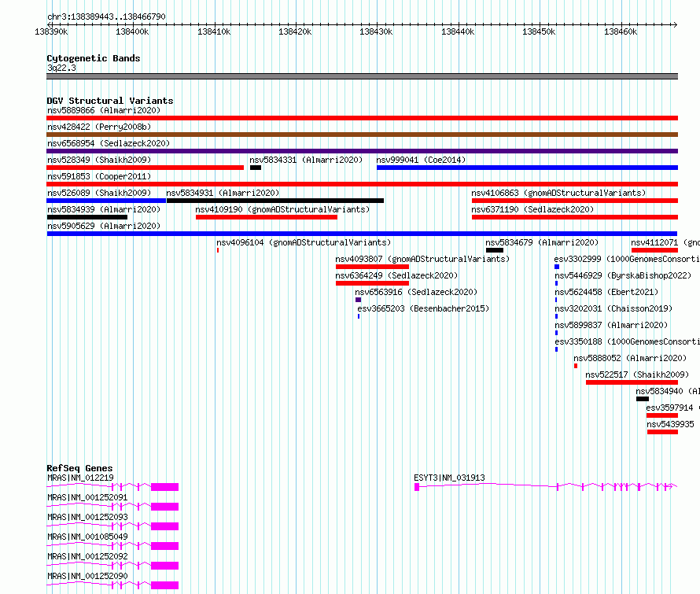The image size is (700, 594).
Task: Click the nsv5446929 (ByrskaBishop2022) label
Action: [623, 275]
